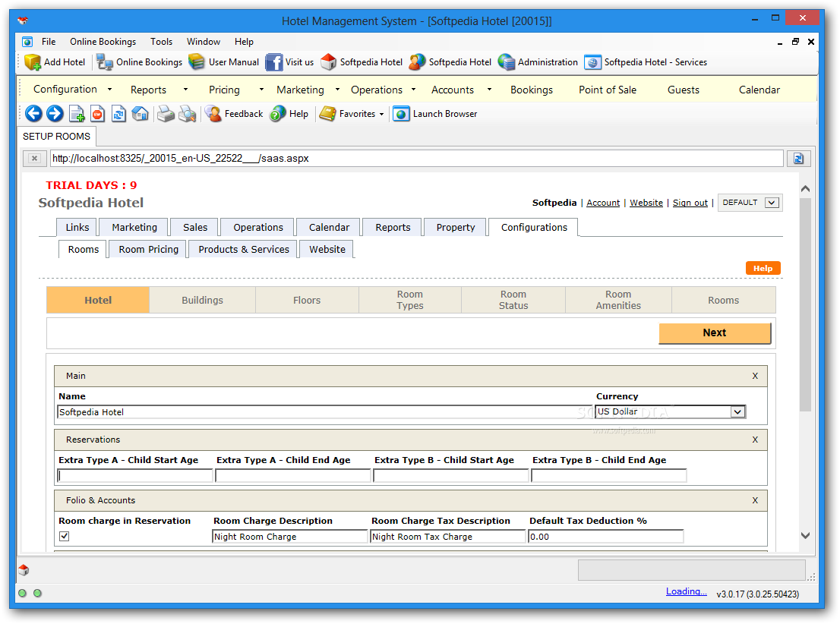Toggle Room charge in Reservation checkbox
840x624 pixels.
pos(65,536)
